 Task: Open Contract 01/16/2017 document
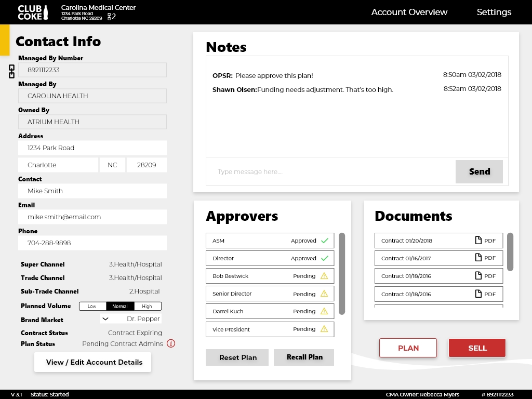(x=438, y=258)
